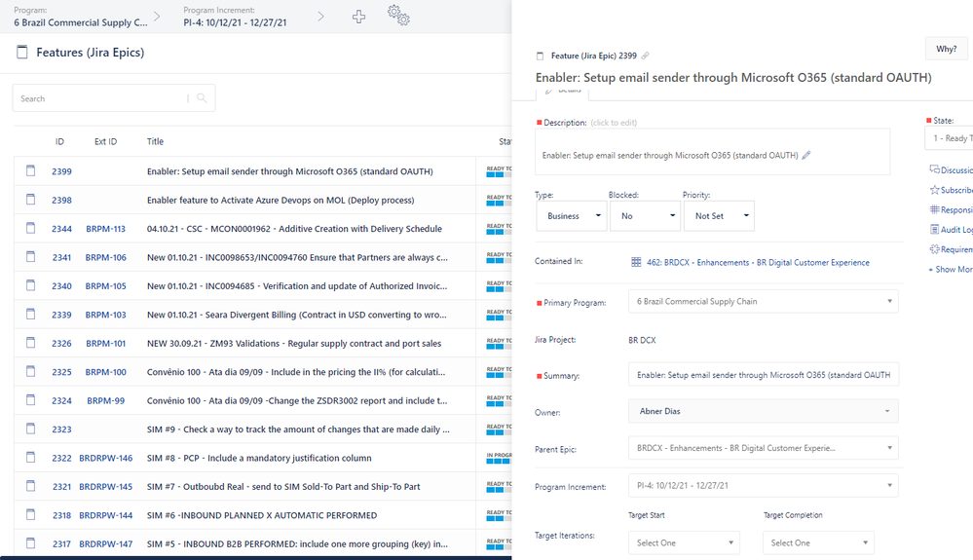Click the Jira Project value BR DCX

tap(642, 340)
